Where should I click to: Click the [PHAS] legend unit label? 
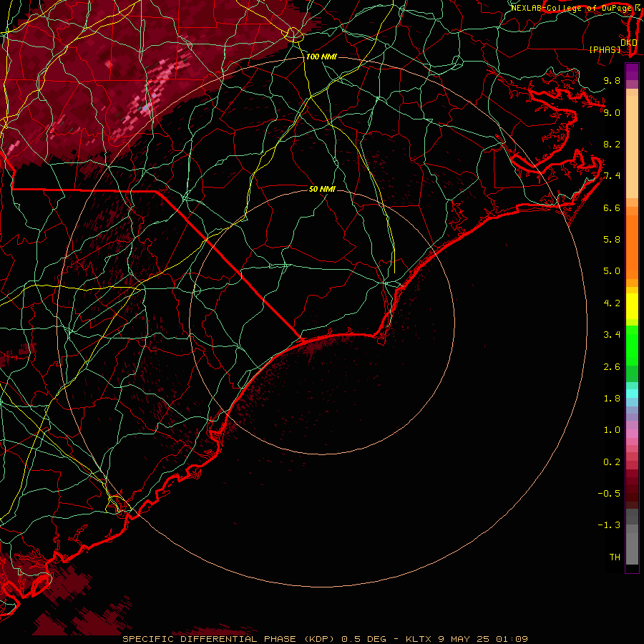605,49
